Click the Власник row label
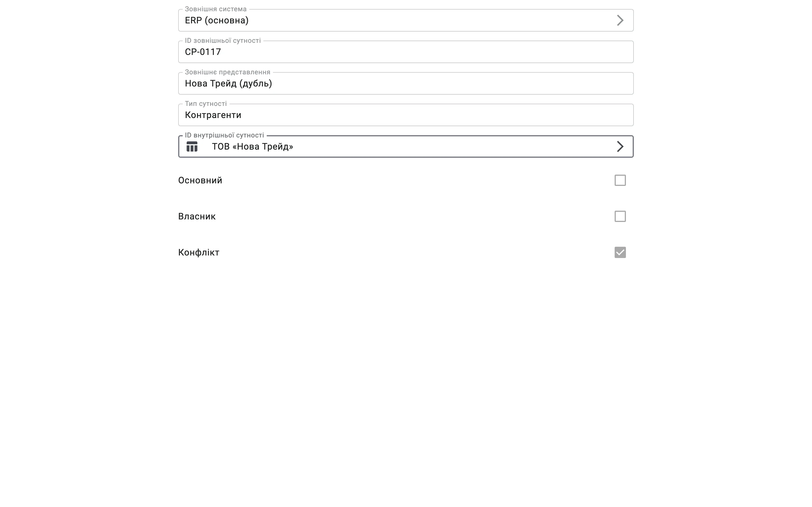 pos(197,216)
